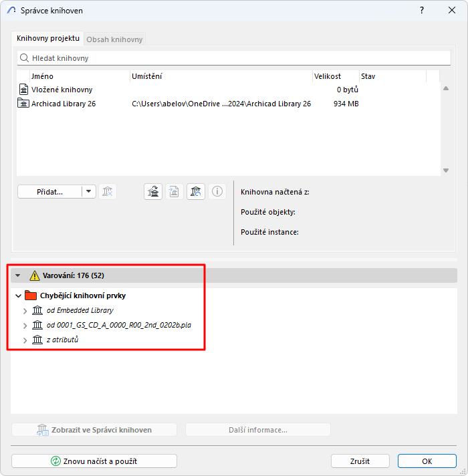Select od Embedded Library tree item
This screenshot has width=468, height=476.
coord(80,310)
